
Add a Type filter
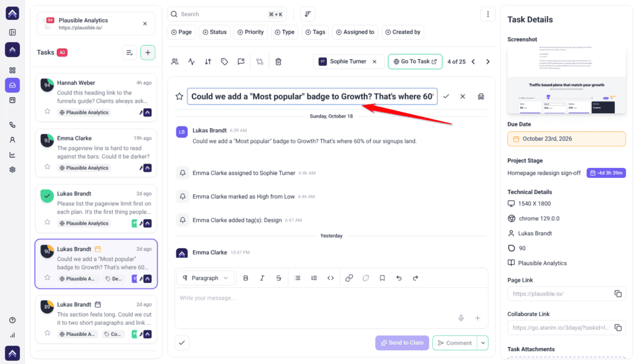284,32
